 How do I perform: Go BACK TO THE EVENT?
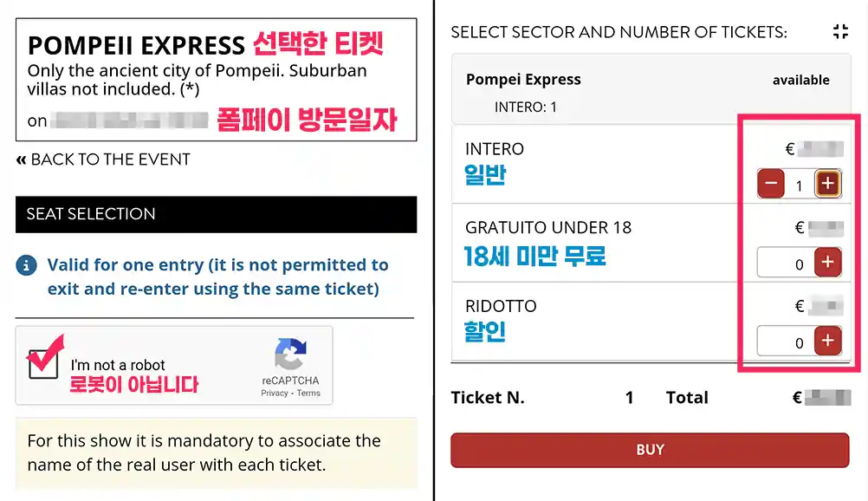click(x=103, y=159)
